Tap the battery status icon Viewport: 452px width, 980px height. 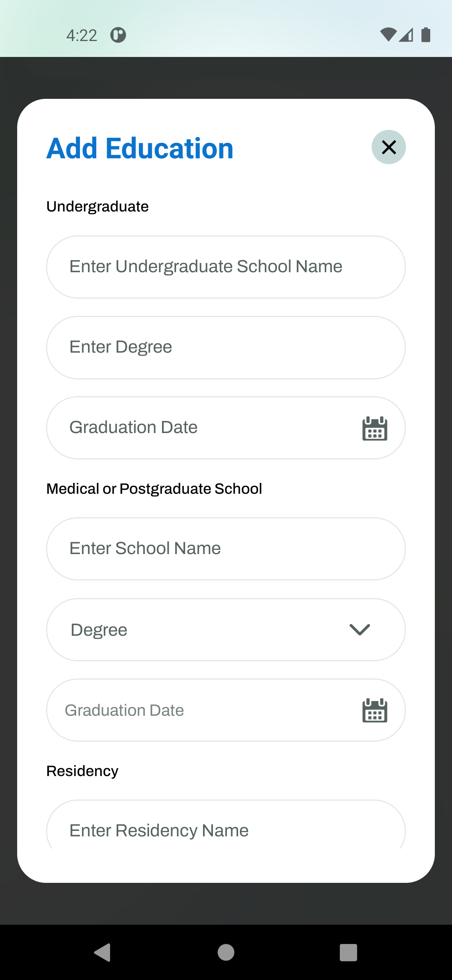point(426,35)
